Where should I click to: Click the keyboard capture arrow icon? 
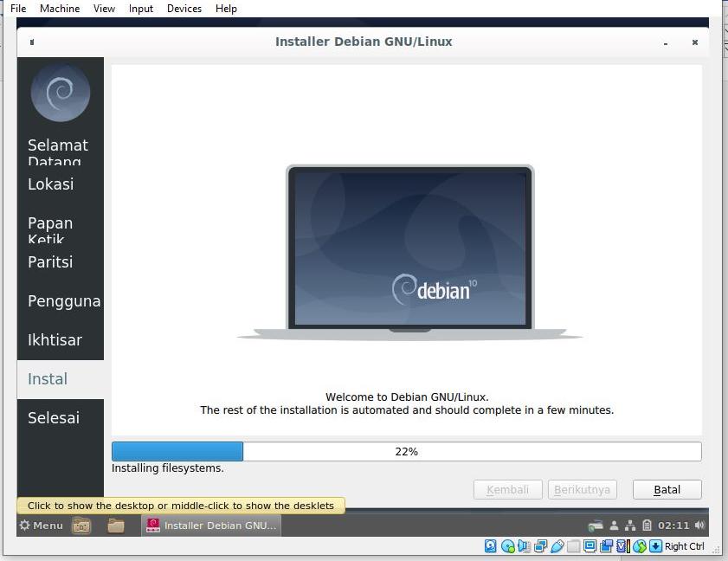tap(655, 546)
